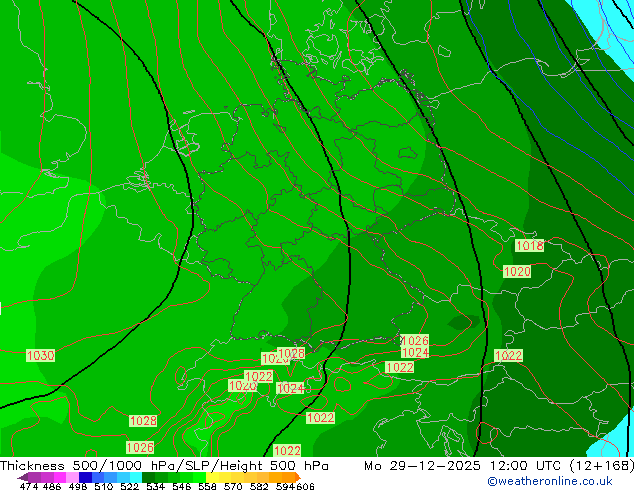Click legend value 486
This screenshot has height=490, width=634.
pos(51,486)
